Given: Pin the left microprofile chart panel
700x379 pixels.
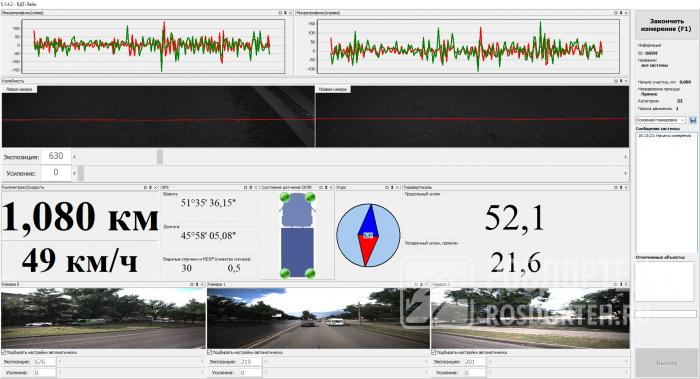Looking at the screenshot, I should tap(285, 13).
